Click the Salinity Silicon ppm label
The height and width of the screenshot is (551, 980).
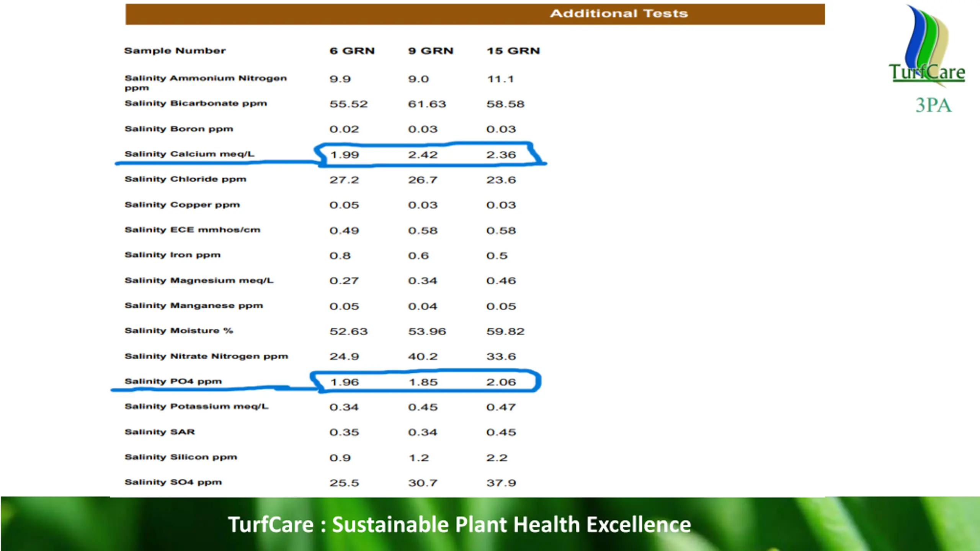(181, 457)
